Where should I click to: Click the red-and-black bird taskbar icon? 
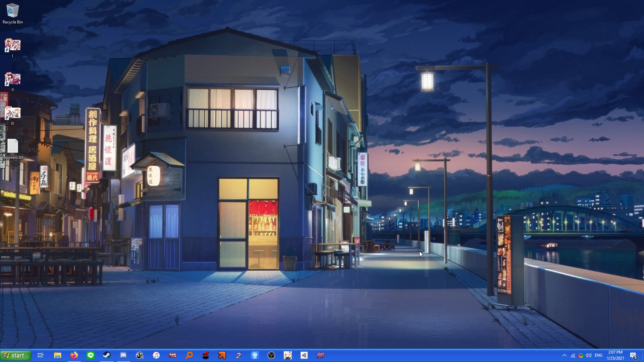click(206, 355)
